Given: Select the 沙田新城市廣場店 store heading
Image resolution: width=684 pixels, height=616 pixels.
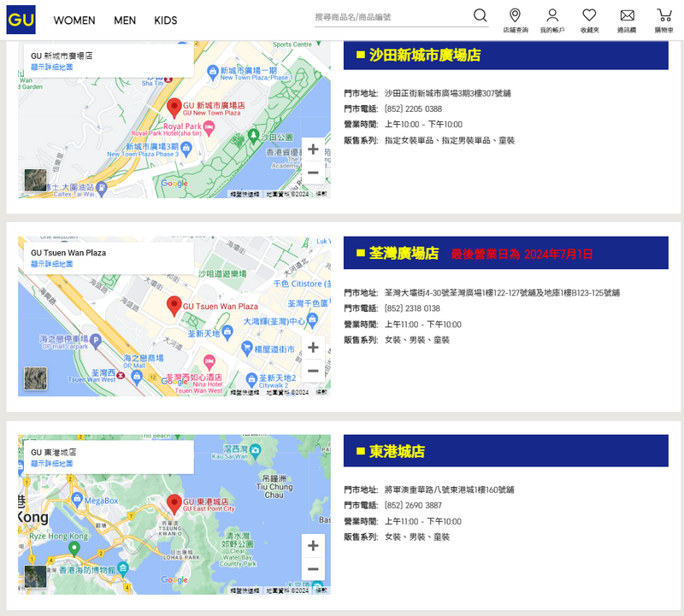Looking at the screenshot, I should coord(424,56).
